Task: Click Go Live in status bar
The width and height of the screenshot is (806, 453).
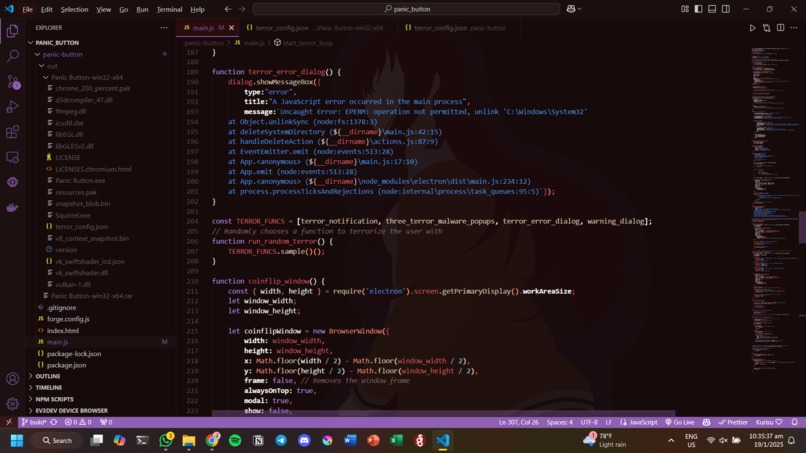Action: (680, 422)
